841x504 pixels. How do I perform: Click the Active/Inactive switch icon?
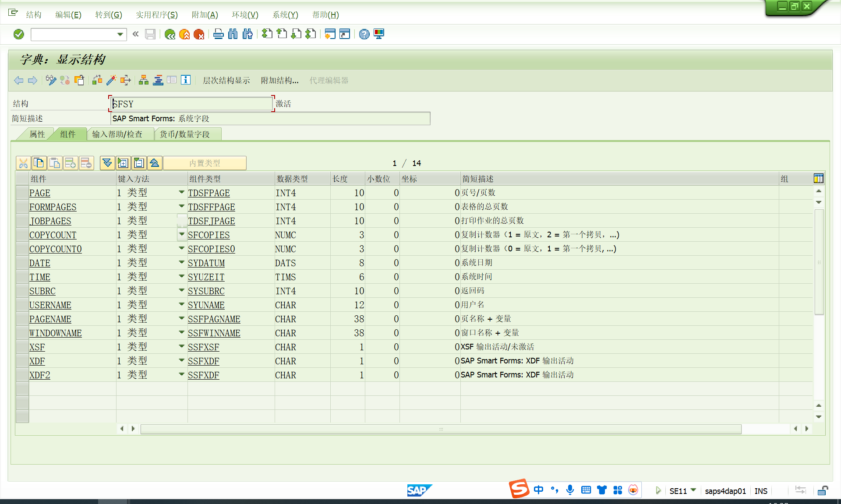65,80
